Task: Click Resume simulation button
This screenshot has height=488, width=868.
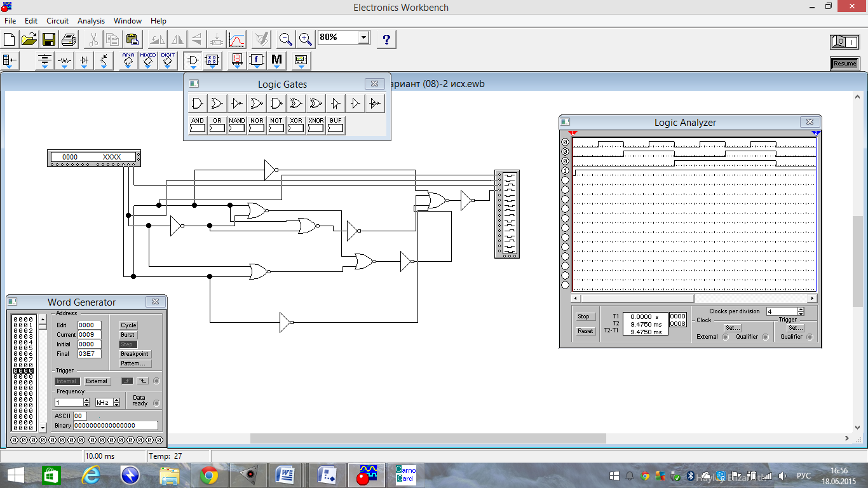Action: (844, 64)
